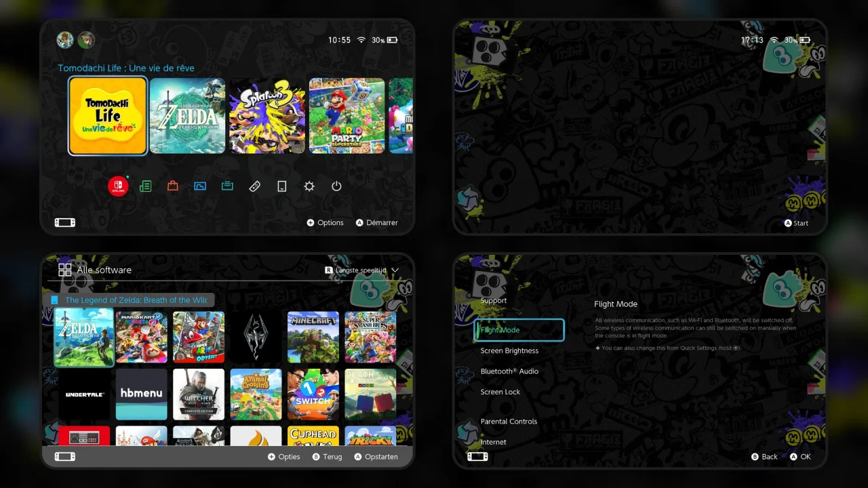Open the orange Nintendo eShop bag icon
The image size is (868, 488).
(x=173, y=186)
